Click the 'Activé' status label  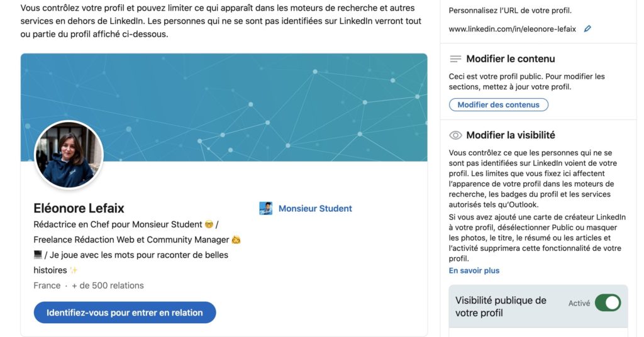pyautogui.click(x=579, y=303)
